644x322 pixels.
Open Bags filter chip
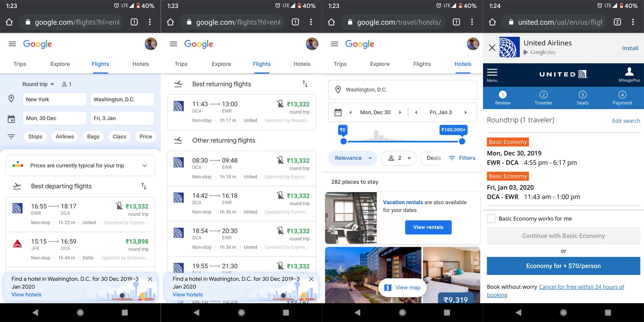click(93, 136)
